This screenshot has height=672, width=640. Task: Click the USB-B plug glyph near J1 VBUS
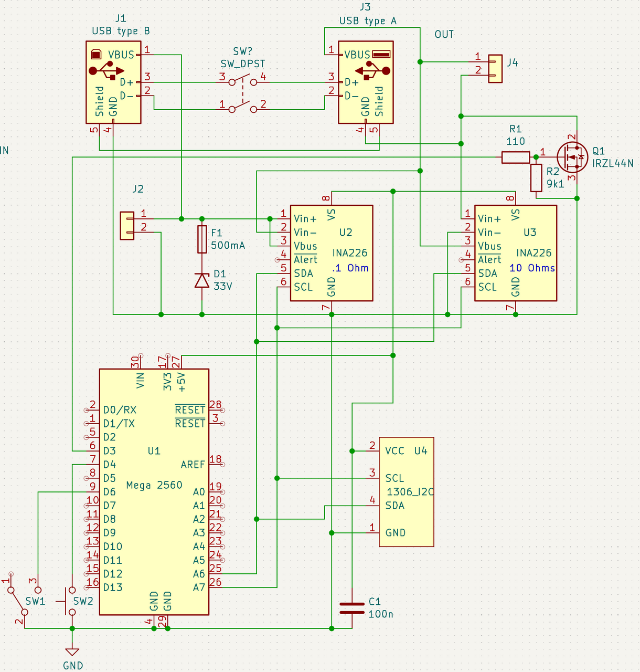click(97, 54)
